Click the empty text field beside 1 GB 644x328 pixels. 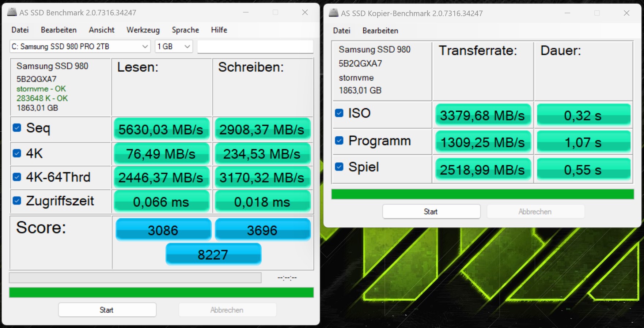click(x=255, y=46)
